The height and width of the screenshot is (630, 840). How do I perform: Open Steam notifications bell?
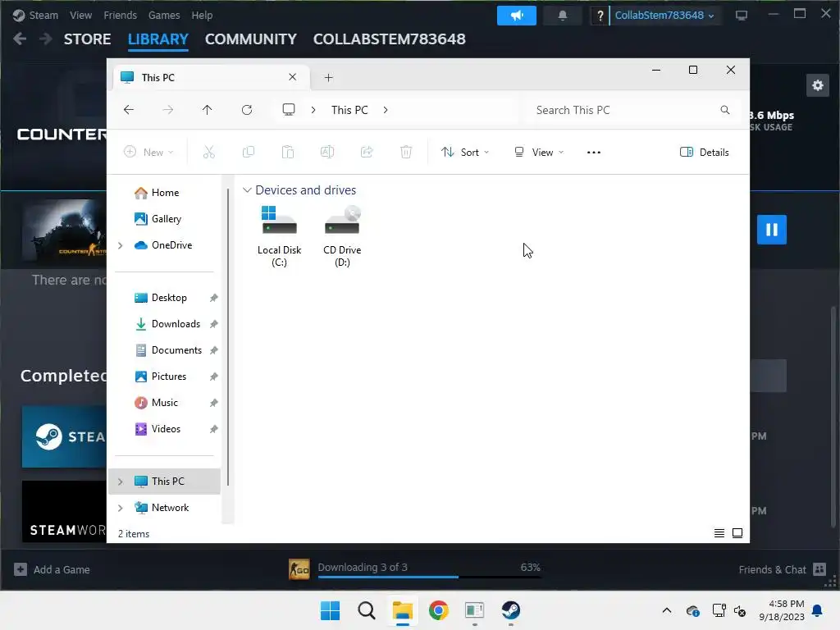click(563, 16)
